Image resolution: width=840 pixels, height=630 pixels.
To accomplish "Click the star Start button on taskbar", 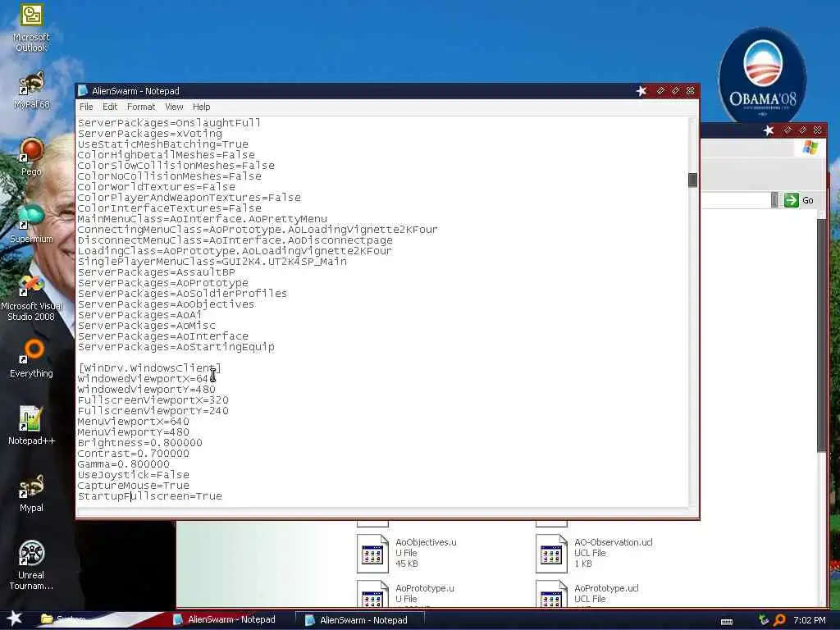I will click(15, 619).
